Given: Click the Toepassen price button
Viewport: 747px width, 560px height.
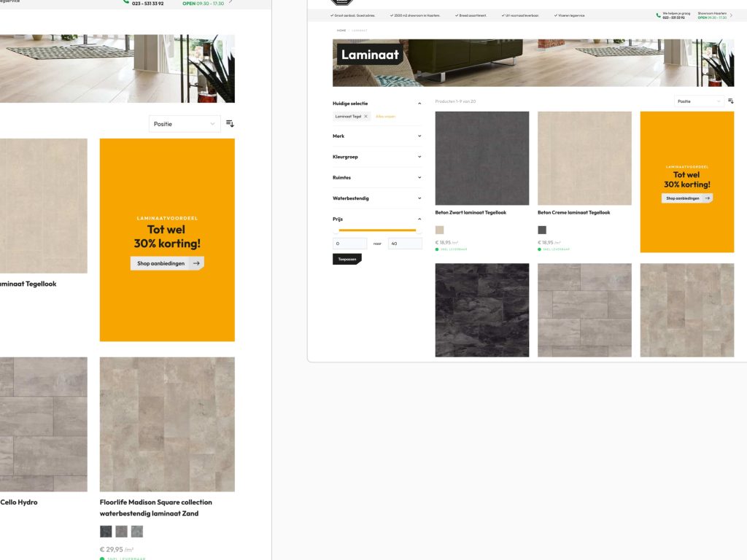Looking at the screenshot, I should point(347,259).
